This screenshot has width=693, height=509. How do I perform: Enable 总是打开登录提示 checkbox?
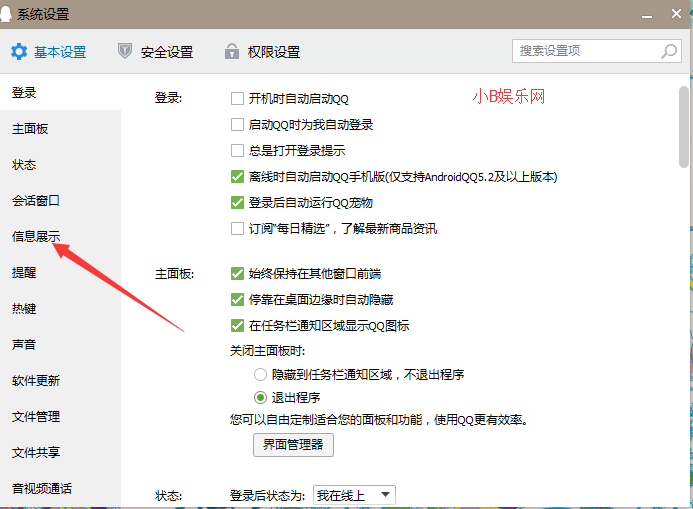(237, 151)
